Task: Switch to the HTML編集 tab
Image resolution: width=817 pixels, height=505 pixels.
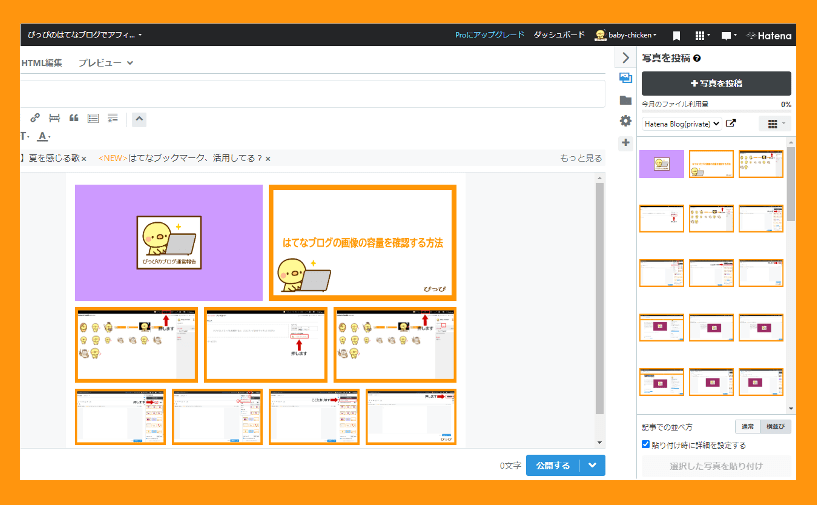Action: click(x=42, y=63)
